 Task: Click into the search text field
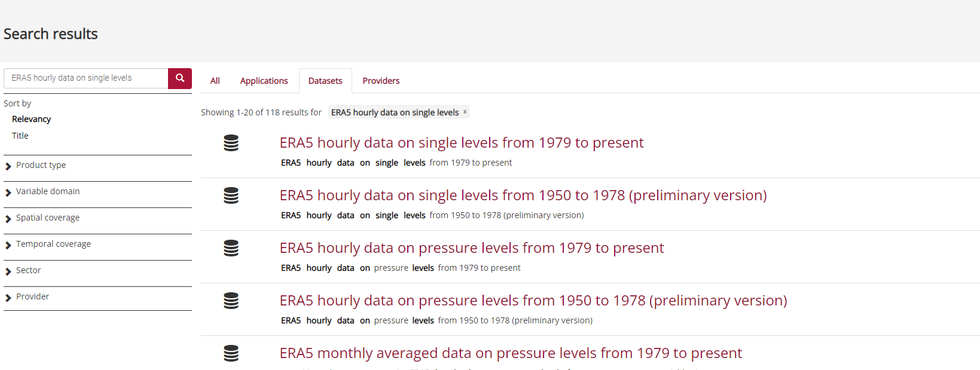pyautogui.click(x=87, y=78)
